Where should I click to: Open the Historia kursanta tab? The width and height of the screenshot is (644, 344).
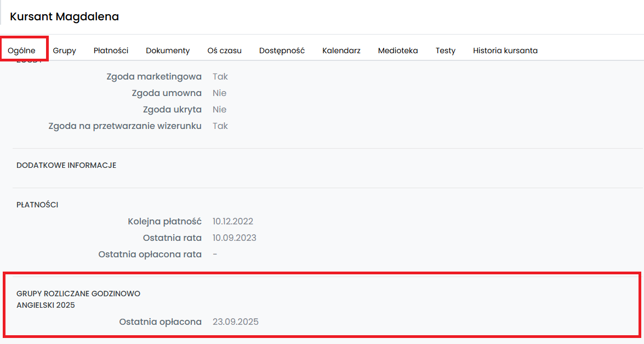pyautogui.click(x=505, y=50)
